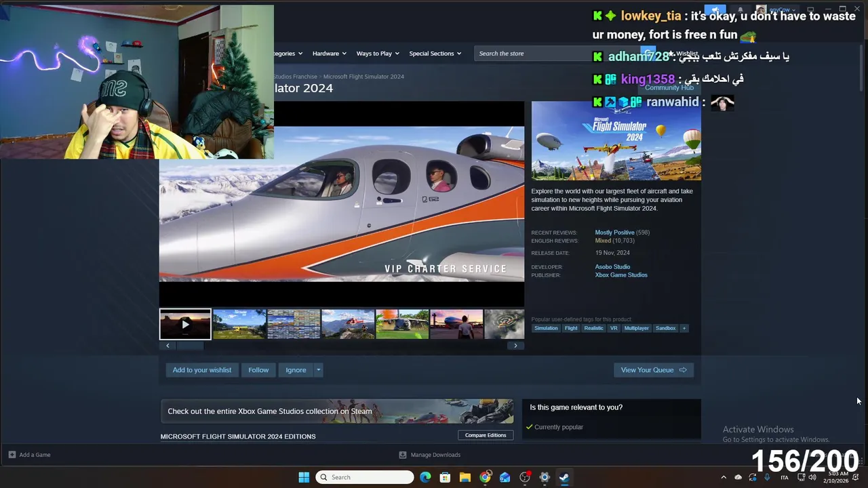Open Google Chrome from the taskbar
This screenshot has height=488, width=868.
tap(485, 477)
